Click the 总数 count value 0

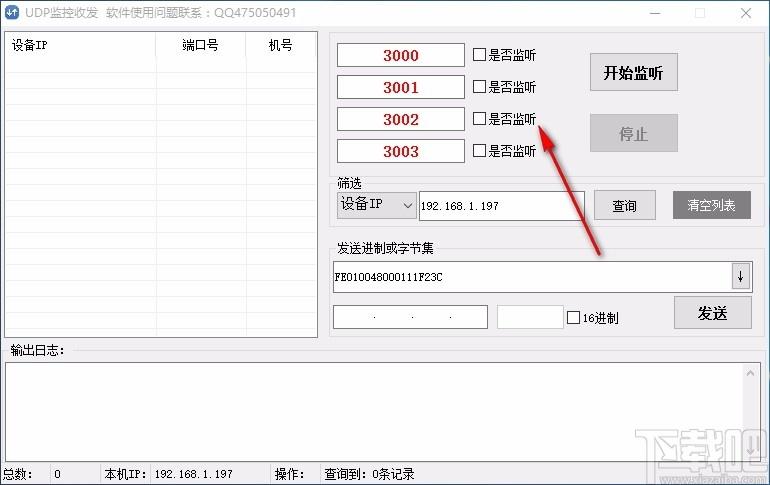click(57, 474)
